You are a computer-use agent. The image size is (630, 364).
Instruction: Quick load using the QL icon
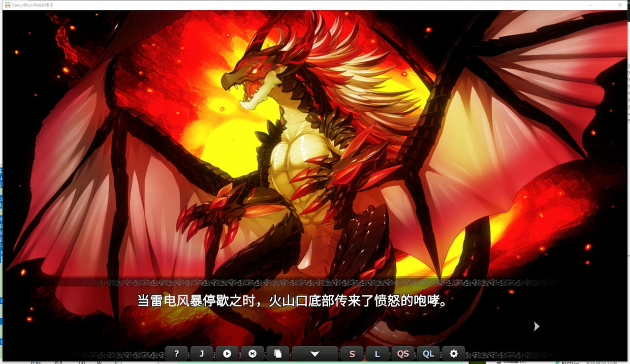tap(428, 353)
